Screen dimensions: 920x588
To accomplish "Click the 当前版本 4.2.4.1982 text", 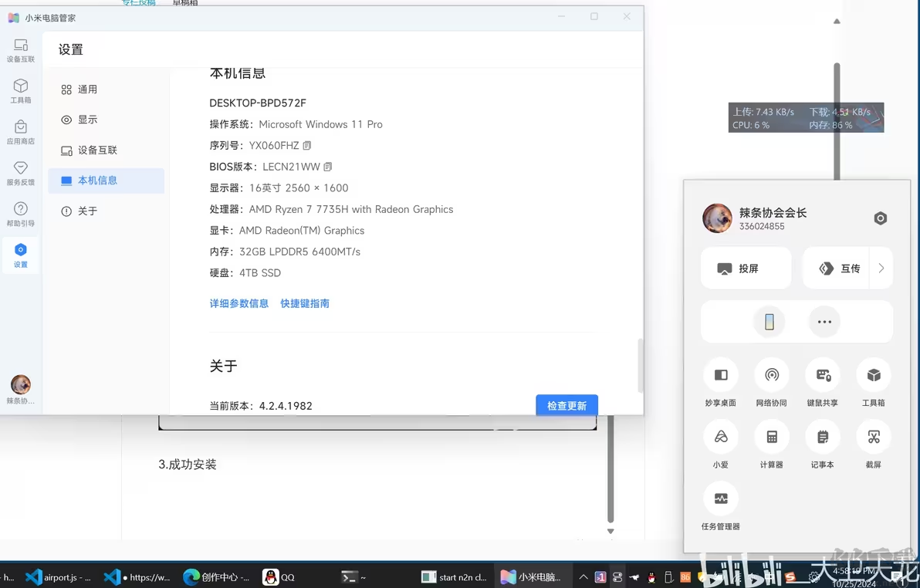I will [261, 405].
